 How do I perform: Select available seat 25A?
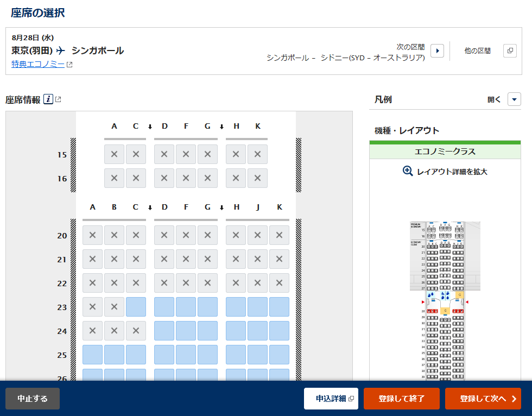92,355
